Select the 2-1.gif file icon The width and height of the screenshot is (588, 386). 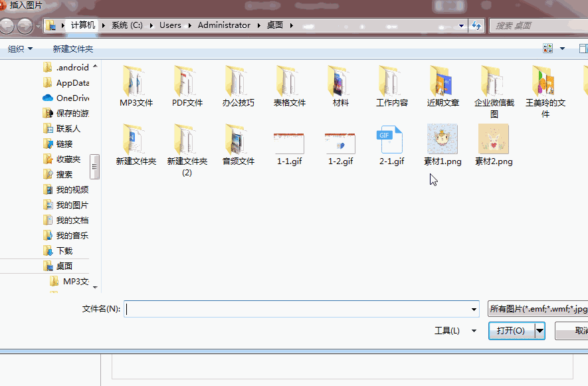point(391,140)
